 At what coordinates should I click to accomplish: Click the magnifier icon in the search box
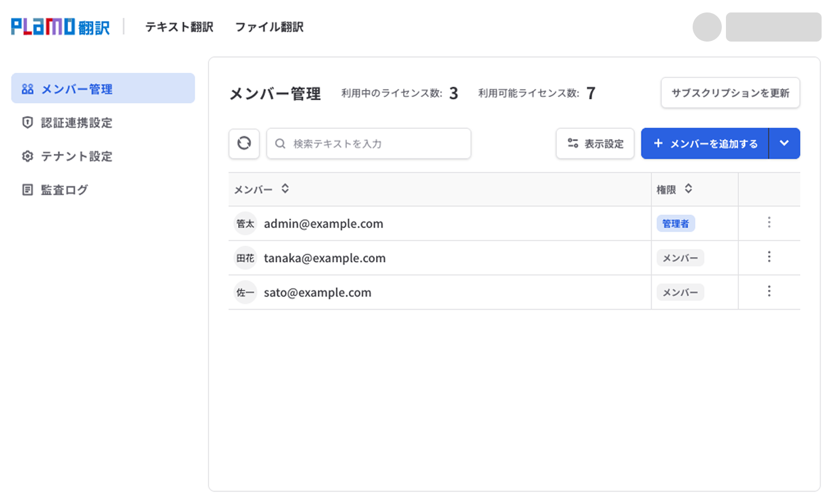pos(281,143)
